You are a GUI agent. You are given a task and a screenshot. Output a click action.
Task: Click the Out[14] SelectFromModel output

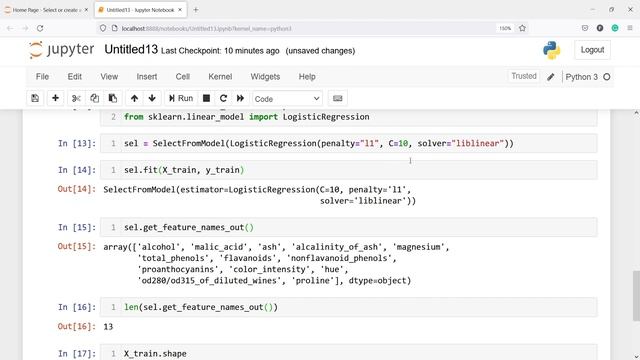[260, 195]
